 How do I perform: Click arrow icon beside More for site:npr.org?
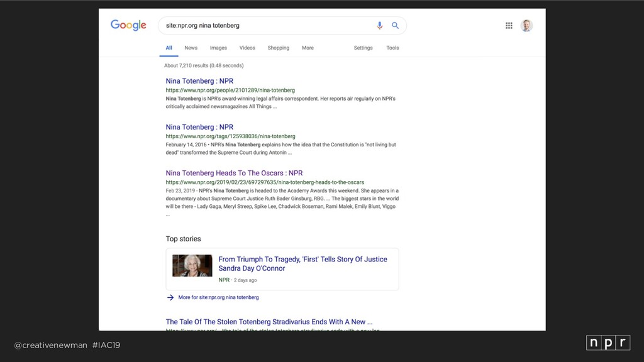(170, 297)
